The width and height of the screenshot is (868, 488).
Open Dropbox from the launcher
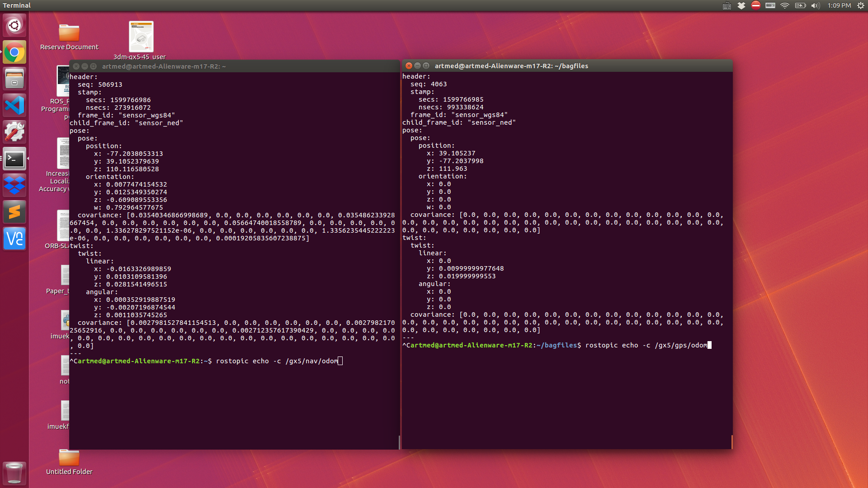click(14, 185)
